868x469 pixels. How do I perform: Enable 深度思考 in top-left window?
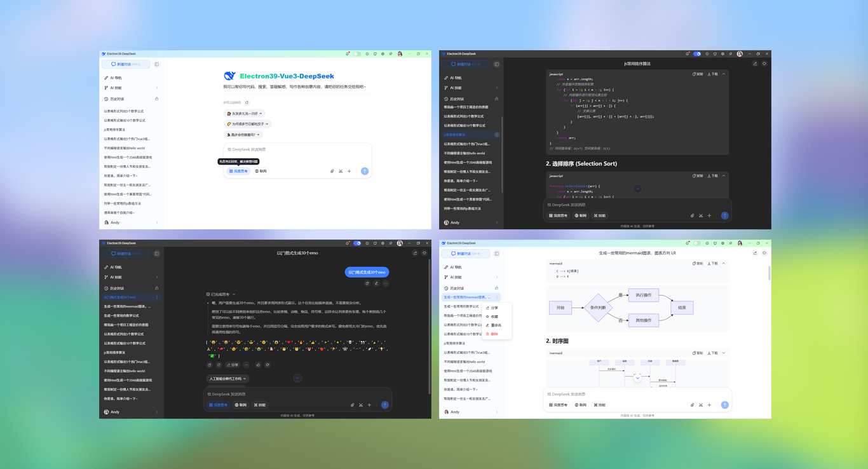[x=239, y=171]
